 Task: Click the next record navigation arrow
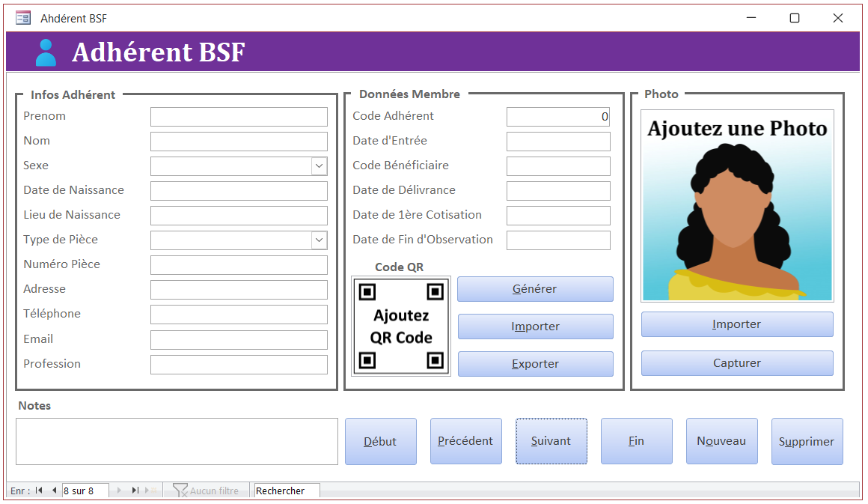pyautogui.click(x=119, y=491)
